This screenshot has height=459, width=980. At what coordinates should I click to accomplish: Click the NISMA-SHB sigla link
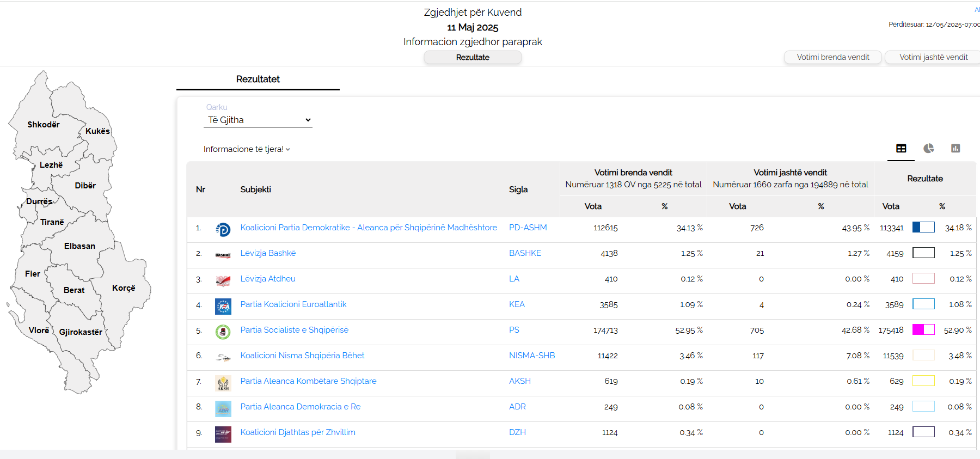tap(531, 356)
